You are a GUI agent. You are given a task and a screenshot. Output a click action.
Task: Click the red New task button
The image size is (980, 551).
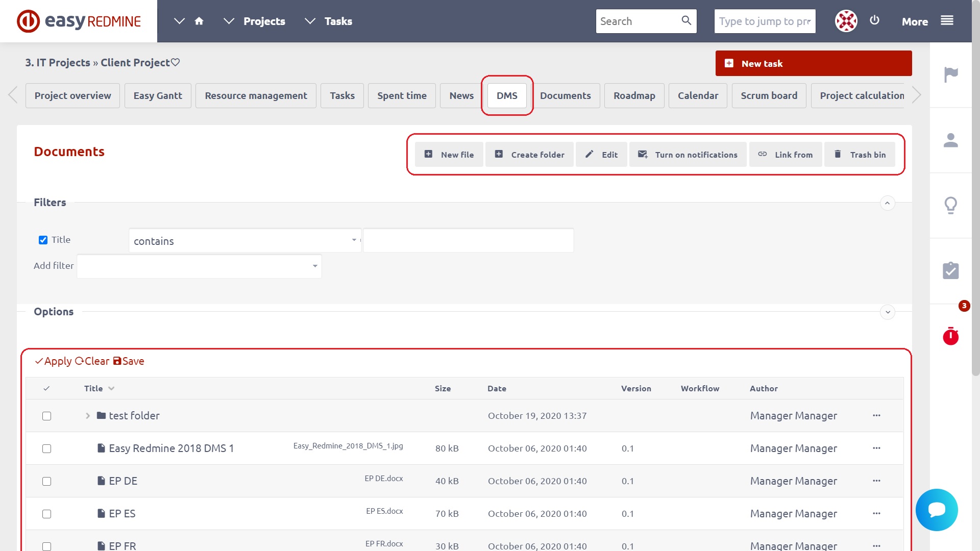[814, 63]
